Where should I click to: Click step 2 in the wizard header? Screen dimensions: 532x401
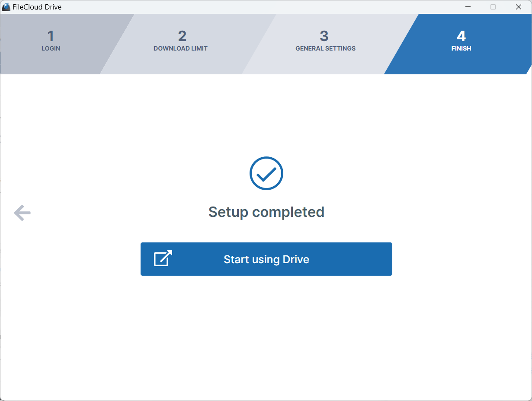(181, 42)
